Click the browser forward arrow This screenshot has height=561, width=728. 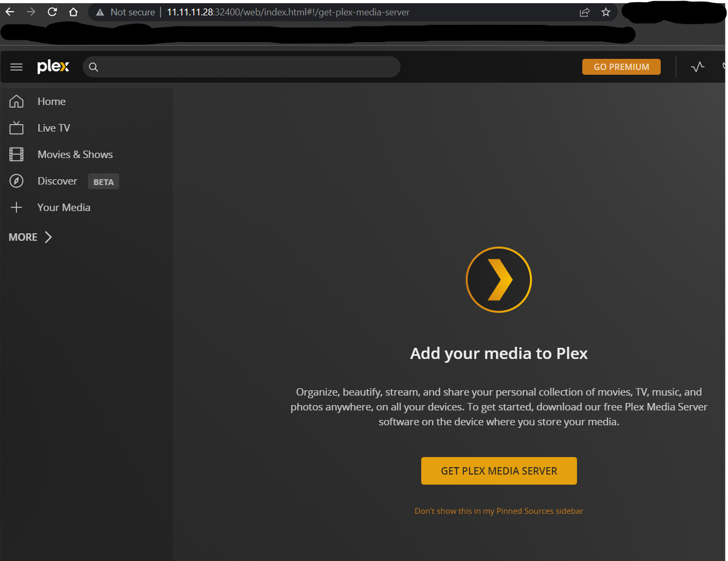click(x=31, y=12)
